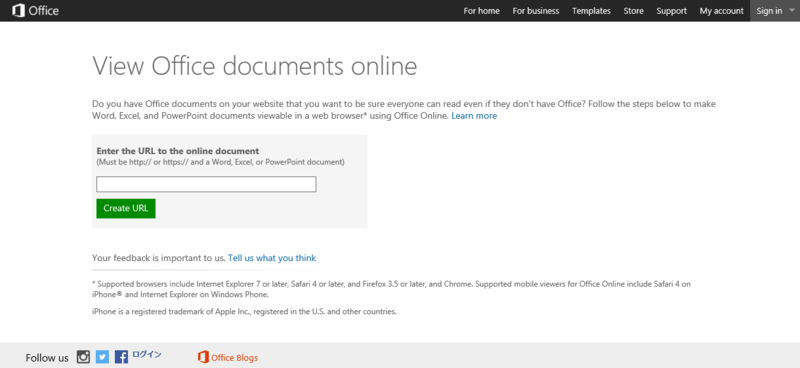This screenshot has height=368, width=800.
Task: Expand the Sign in dropdown arrow
Action: point(791,10)
